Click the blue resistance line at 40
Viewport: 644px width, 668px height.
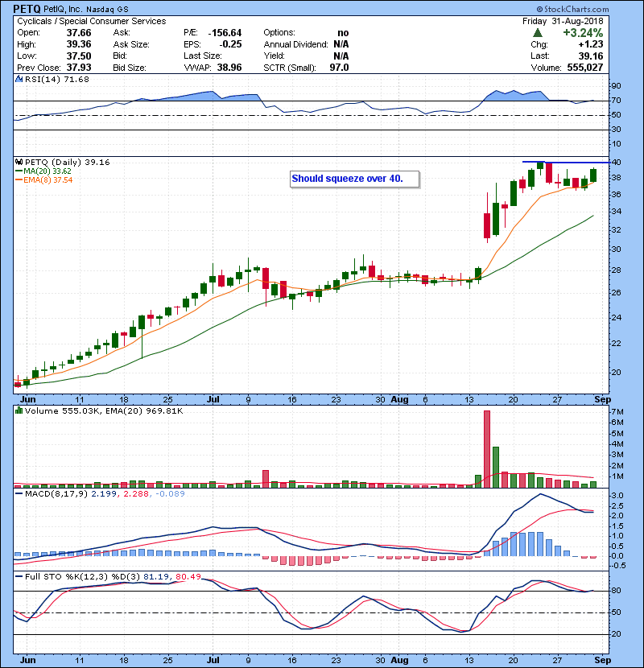(x=566, y=162)
